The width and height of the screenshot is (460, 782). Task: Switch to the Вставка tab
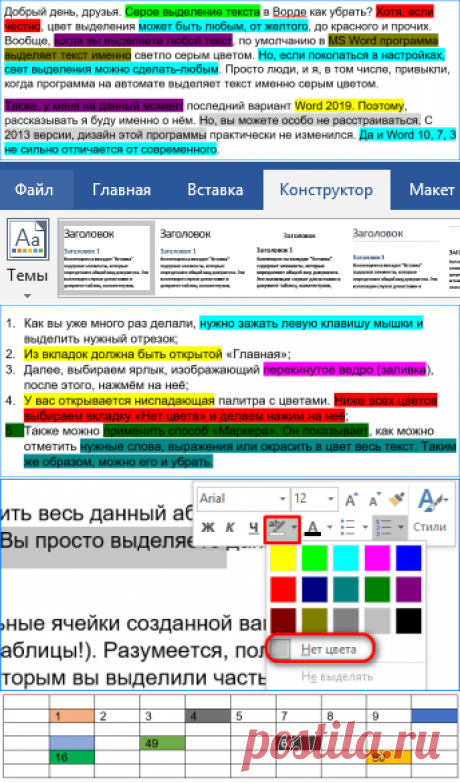point(215,190)
